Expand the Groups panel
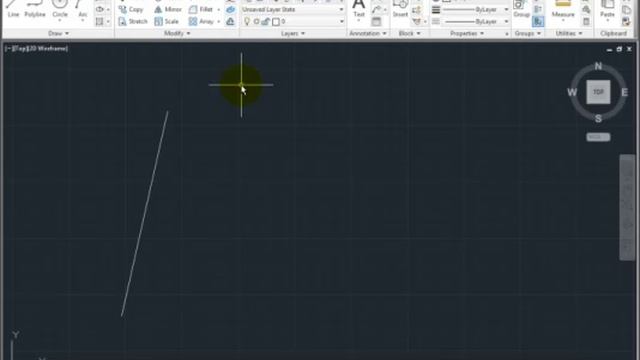Image resolution: width=640 pixels, height=360 pixels. (x=527, y=33)
